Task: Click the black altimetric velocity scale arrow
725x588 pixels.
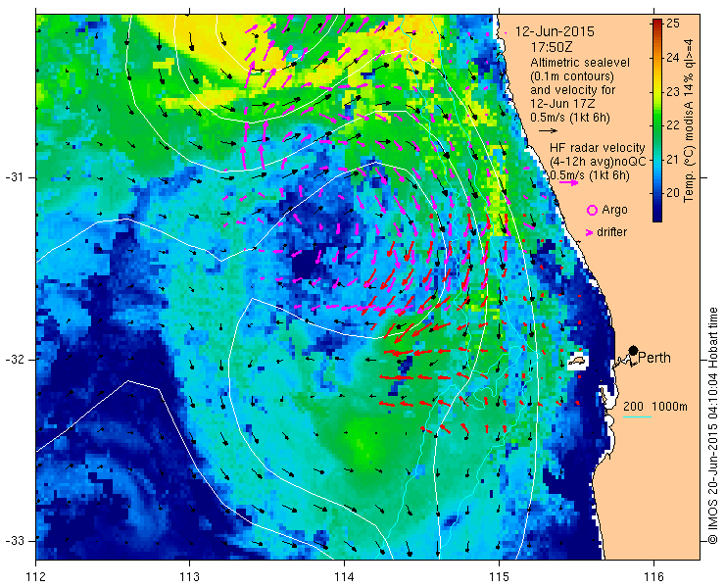Action: (549, 131)
